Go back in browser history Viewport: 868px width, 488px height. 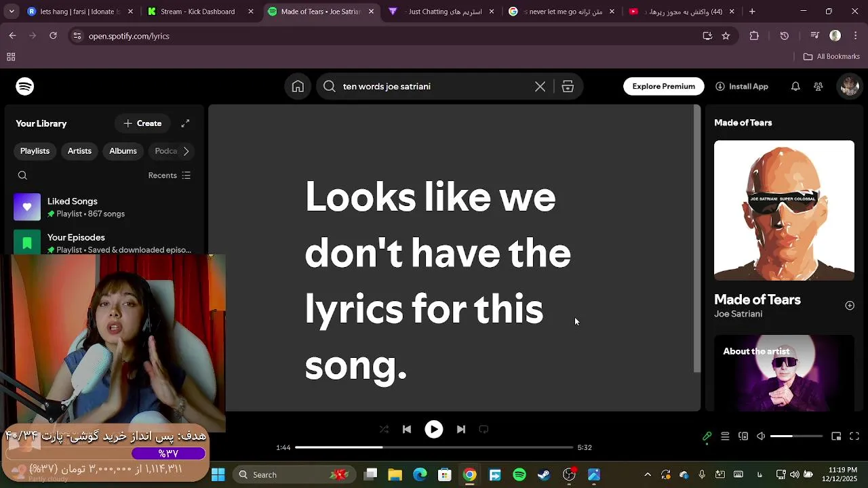[12, 36]
